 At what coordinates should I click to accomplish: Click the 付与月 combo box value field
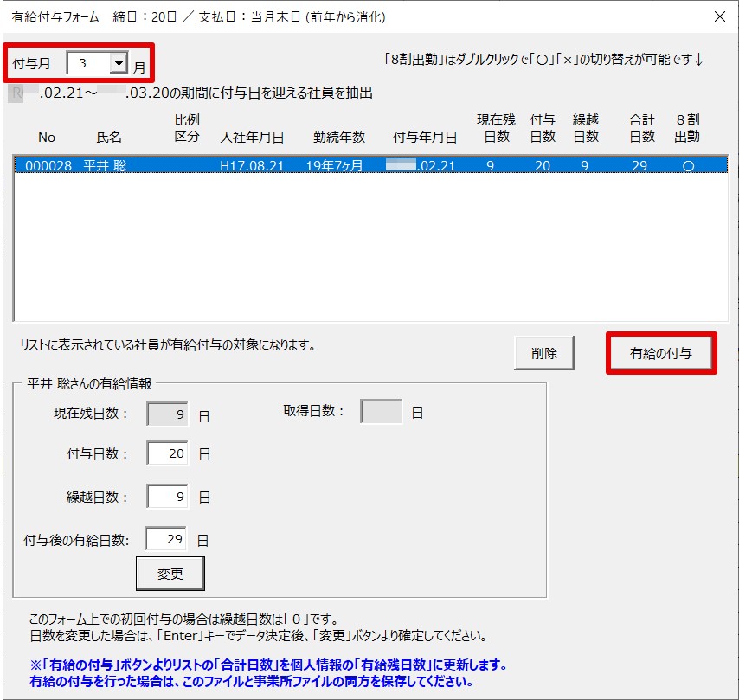point(88,63)
